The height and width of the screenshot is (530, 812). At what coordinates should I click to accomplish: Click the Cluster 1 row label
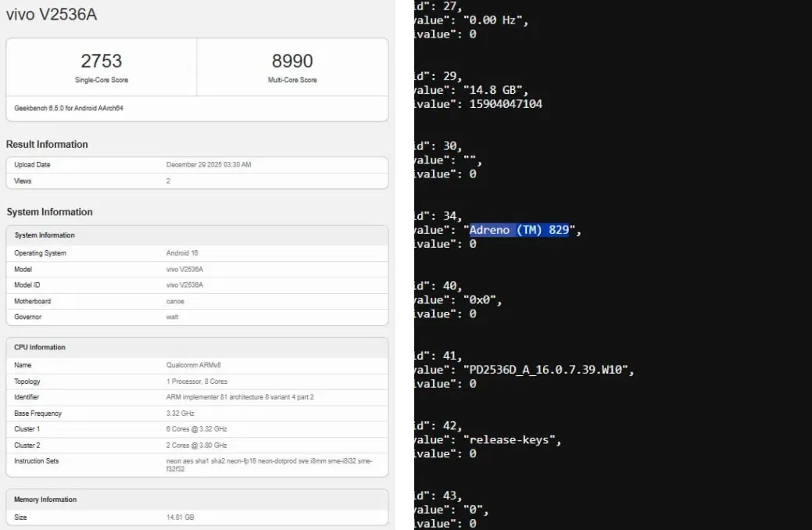27,429
